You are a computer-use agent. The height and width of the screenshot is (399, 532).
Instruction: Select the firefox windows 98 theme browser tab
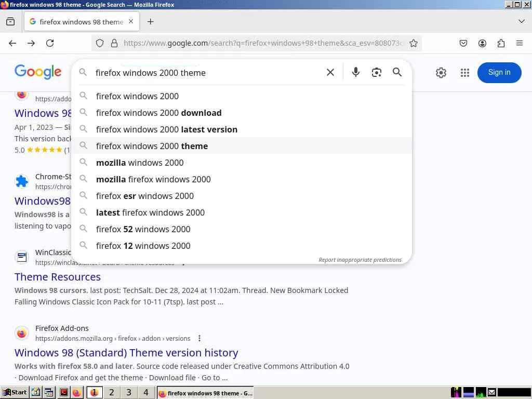(x=82, y=22)
